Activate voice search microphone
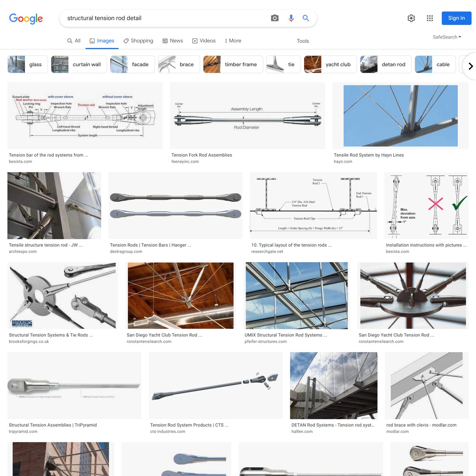This screenshot has width=476, height=476. click(x=291, y=18)
